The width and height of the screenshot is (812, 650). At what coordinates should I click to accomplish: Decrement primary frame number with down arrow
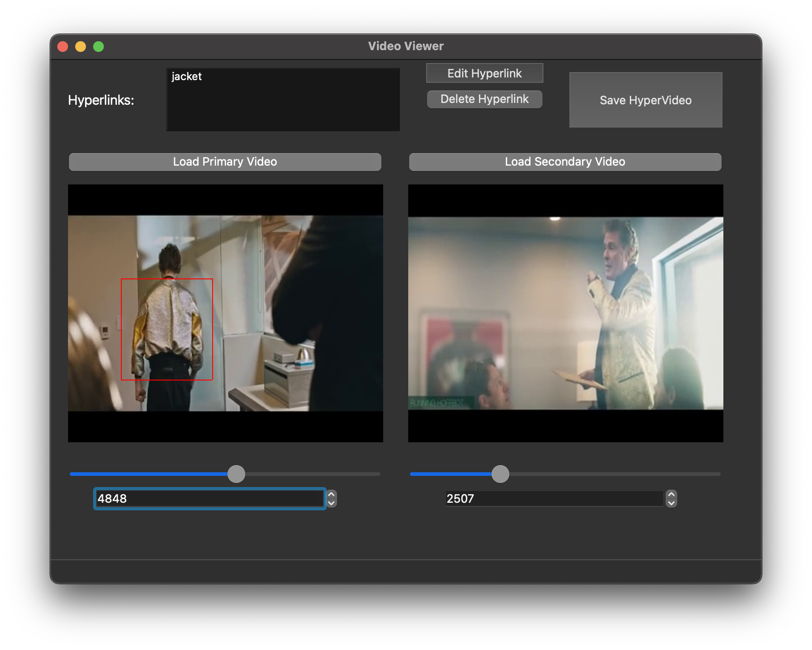[x=331, y=503]
